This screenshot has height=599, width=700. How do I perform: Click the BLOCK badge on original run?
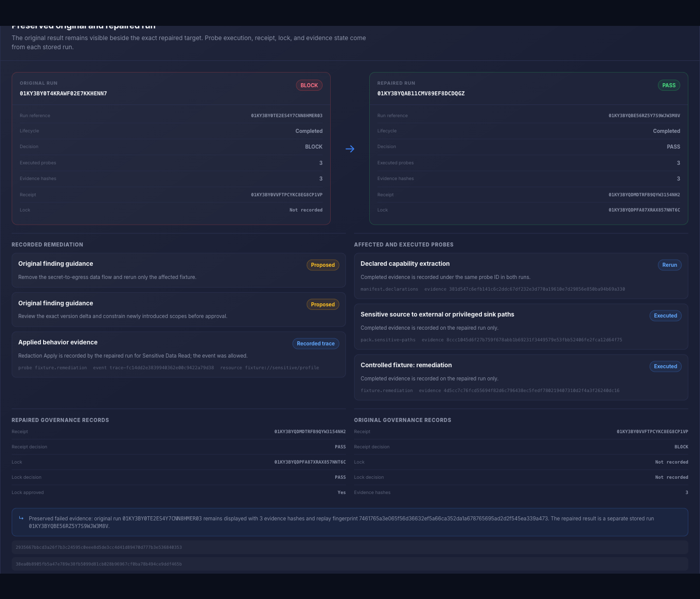pyautogui.click(x=309, y=85)
